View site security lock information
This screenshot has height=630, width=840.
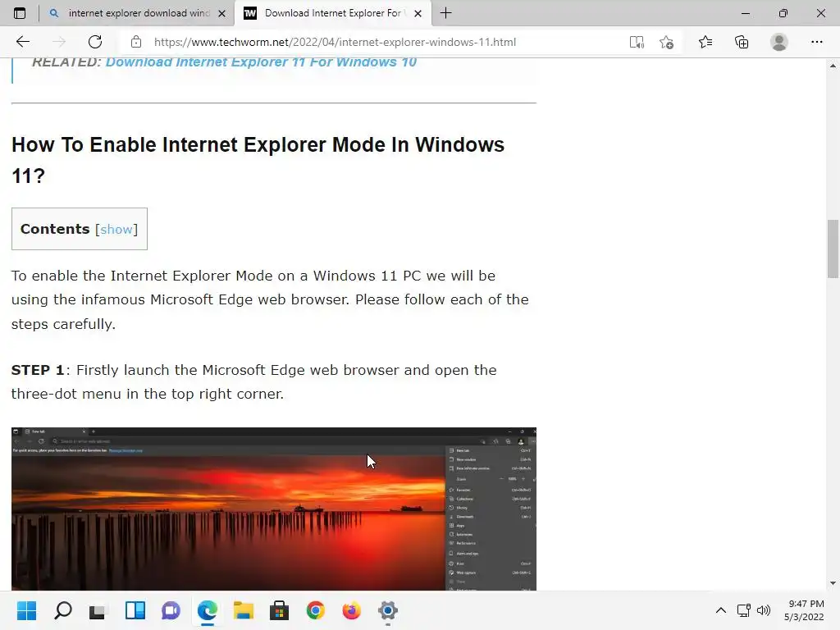[136, 42]
